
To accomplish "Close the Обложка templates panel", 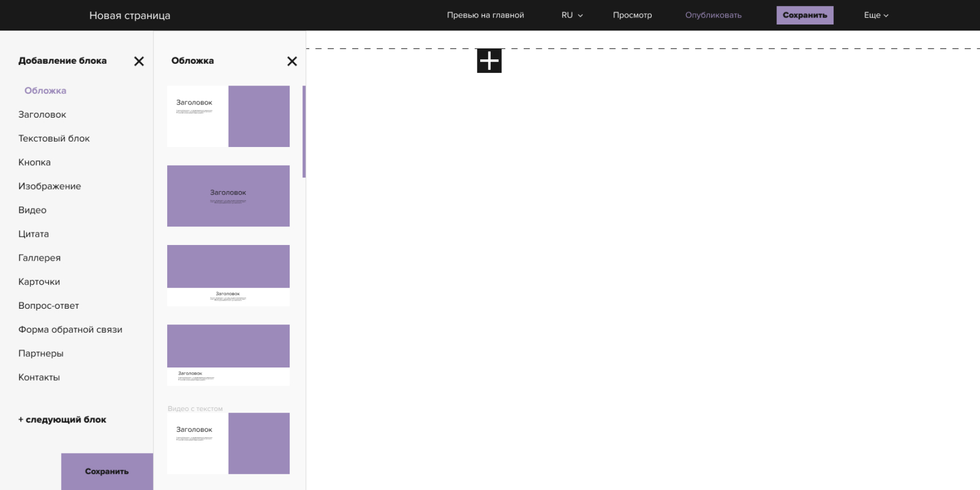I will 292,62.
